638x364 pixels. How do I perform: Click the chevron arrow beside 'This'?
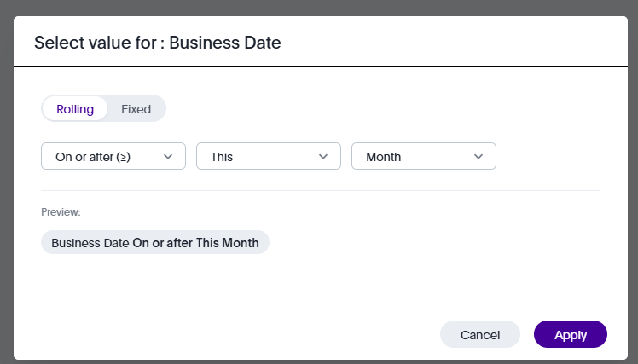coord(323,157)
